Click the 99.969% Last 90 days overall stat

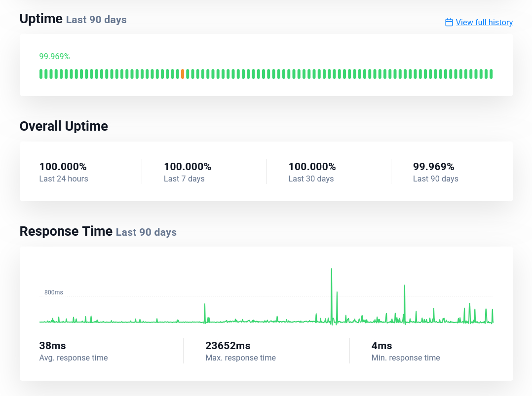click(435, 172)
